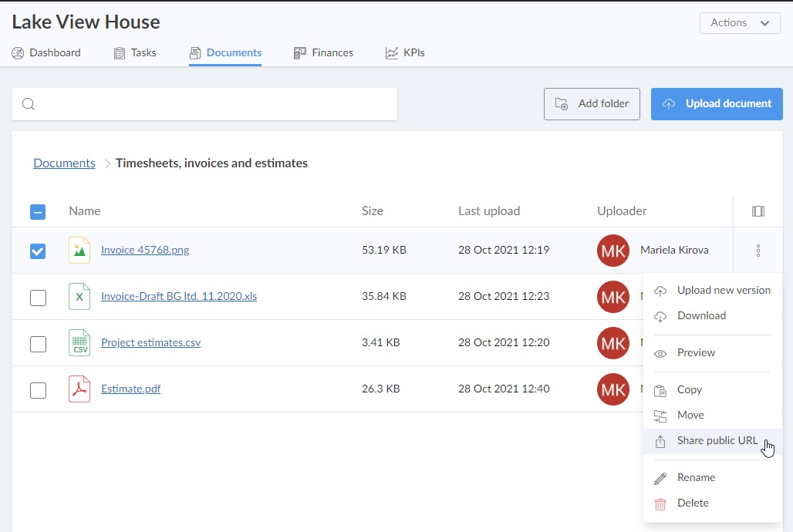Image resolution: width=793 pixels, height=532 pixels.
Task: Choose Share public URL from the menu
Action: 717,441
